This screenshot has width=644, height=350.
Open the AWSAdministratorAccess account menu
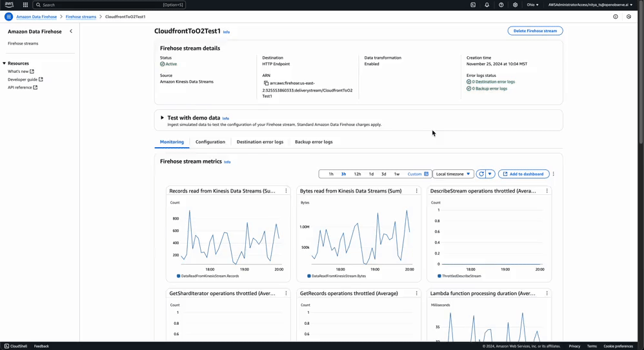point(590,5)
